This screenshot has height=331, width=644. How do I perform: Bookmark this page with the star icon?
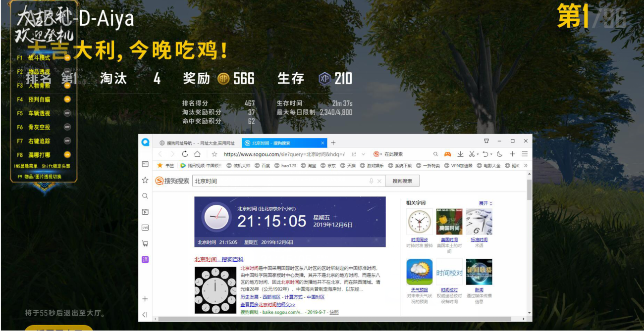tap(215, 154)
